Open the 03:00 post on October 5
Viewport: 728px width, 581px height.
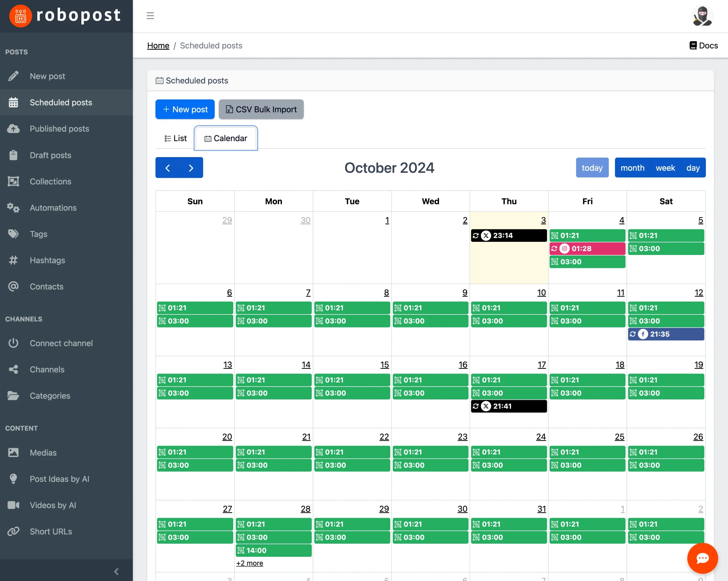(666, 249)
